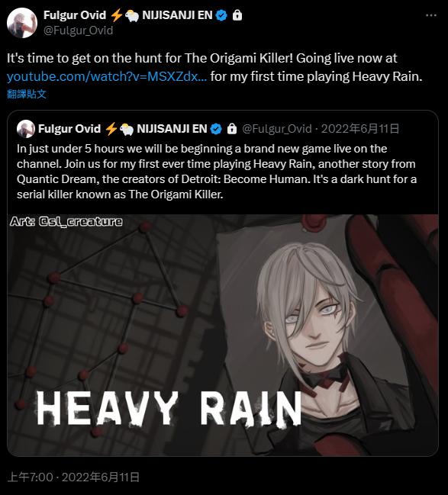This screenshot has width=448, height=495.
Task: Open the @Fulgur_Ovid handle under name
Action: (x=79, y=31)
